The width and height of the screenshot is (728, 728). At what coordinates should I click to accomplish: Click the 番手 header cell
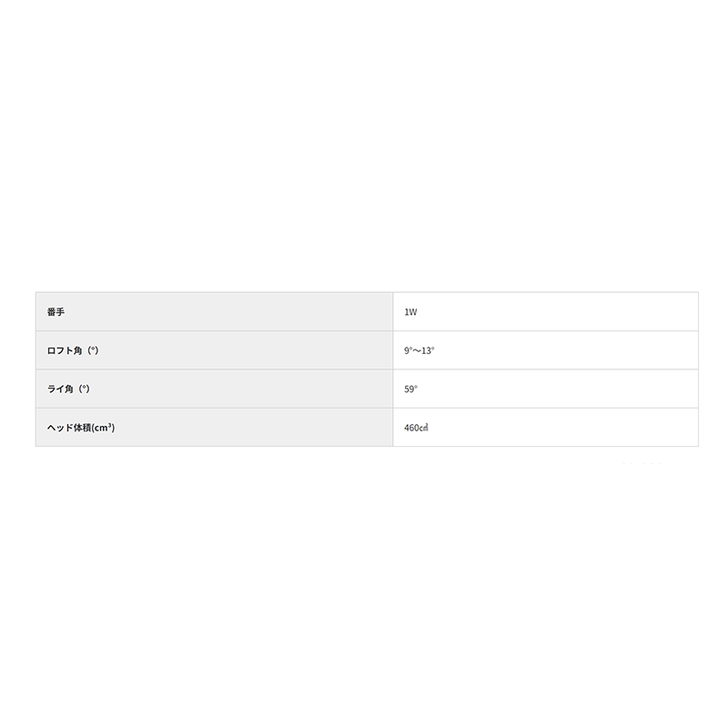point(214,311)
